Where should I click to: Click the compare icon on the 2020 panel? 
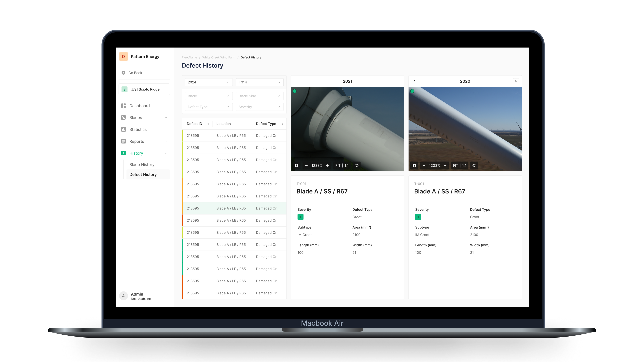coord(516,81)
